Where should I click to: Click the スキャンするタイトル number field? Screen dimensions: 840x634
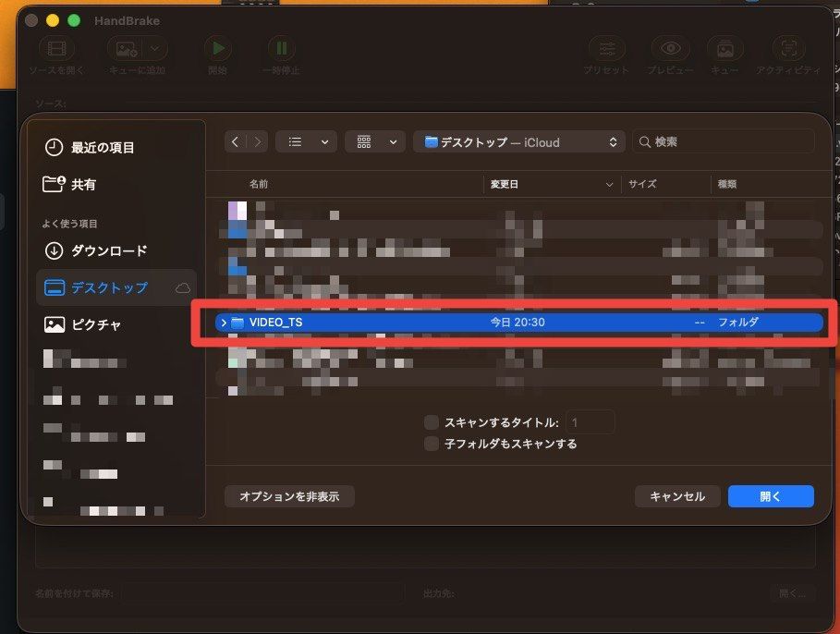click(590, 422)
